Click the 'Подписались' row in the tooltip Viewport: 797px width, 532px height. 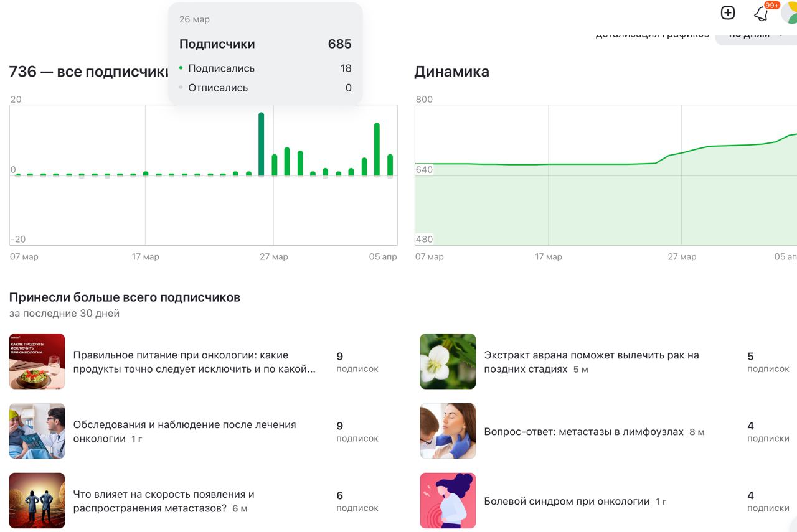click(265, 68)
